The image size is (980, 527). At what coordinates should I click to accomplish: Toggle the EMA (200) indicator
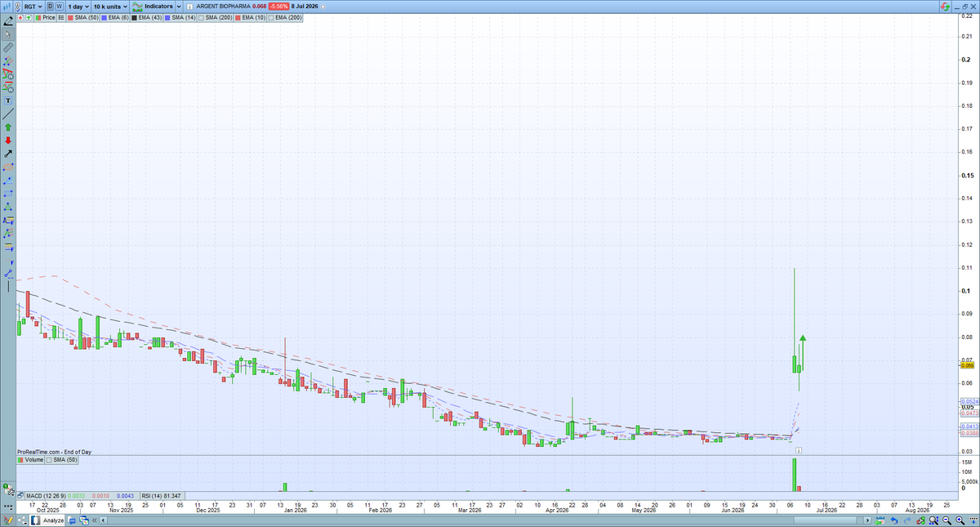pos(284,17)
